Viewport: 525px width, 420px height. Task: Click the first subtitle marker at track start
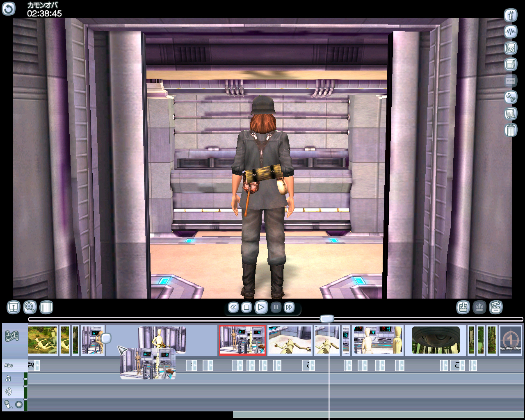34,365
